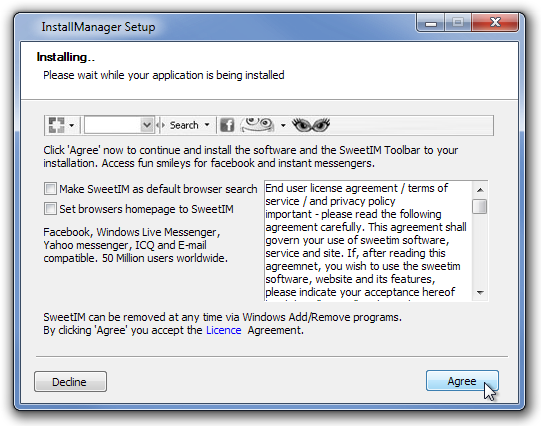541x426 pixels.
Task: Check Set browsers homepage to SweetIM
Action: (50, 209)
